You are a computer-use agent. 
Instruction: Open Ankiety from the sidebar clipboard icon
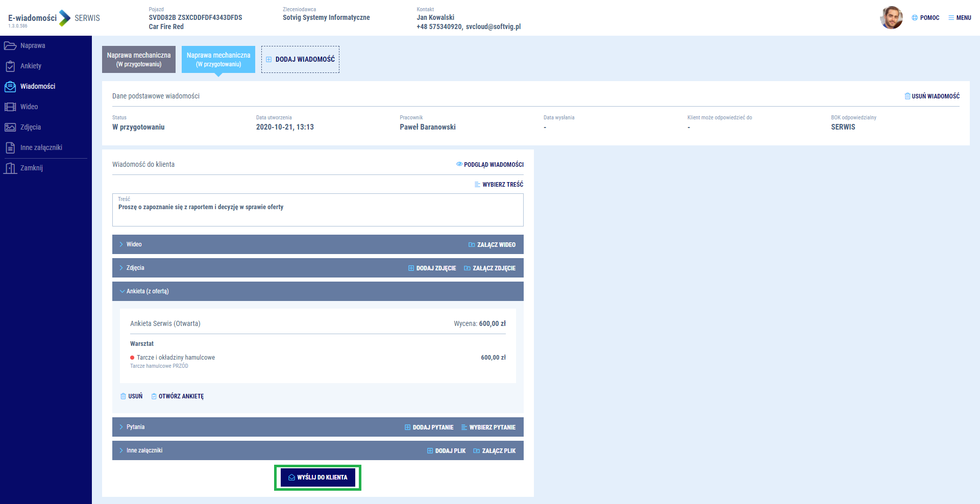[x=10, y=66]
